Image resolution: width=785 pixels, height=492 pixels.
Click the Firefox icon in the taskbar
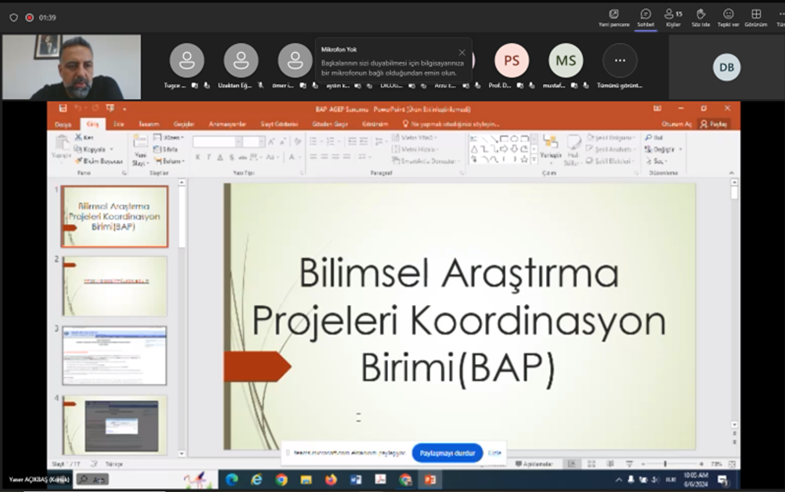coord(331,480)
